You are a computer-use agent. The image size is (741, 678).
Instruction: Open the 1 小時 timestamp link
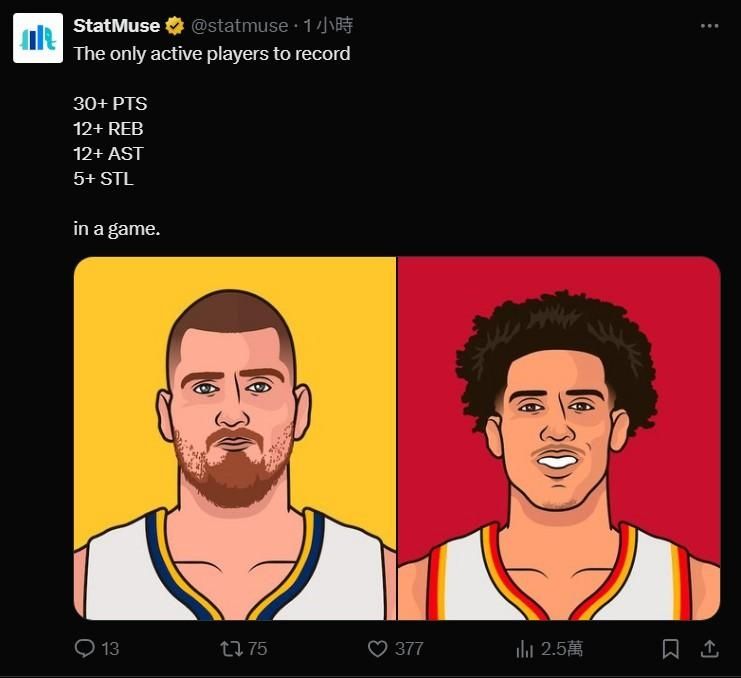327,26
